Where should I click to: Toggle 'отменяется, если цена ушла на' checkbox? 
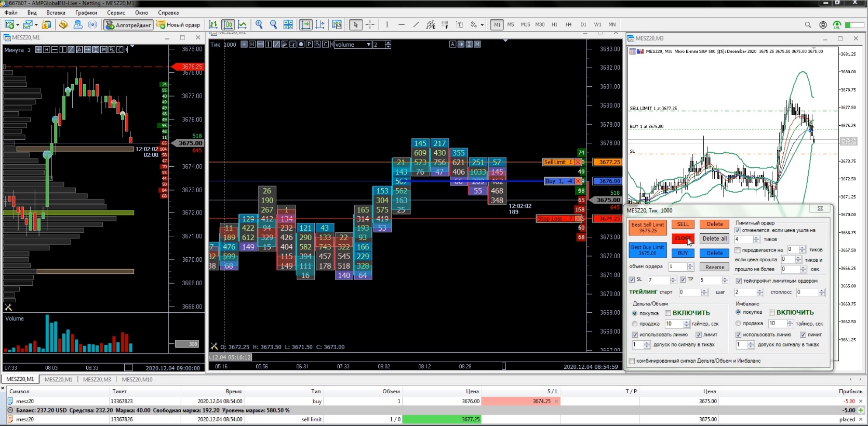click(x=738, y=230)
